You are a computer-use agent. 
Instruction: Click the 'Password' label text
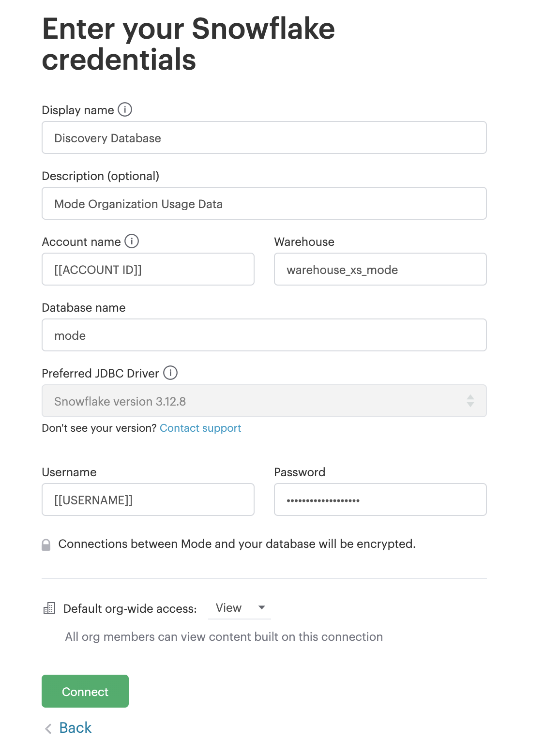point(300,472)
